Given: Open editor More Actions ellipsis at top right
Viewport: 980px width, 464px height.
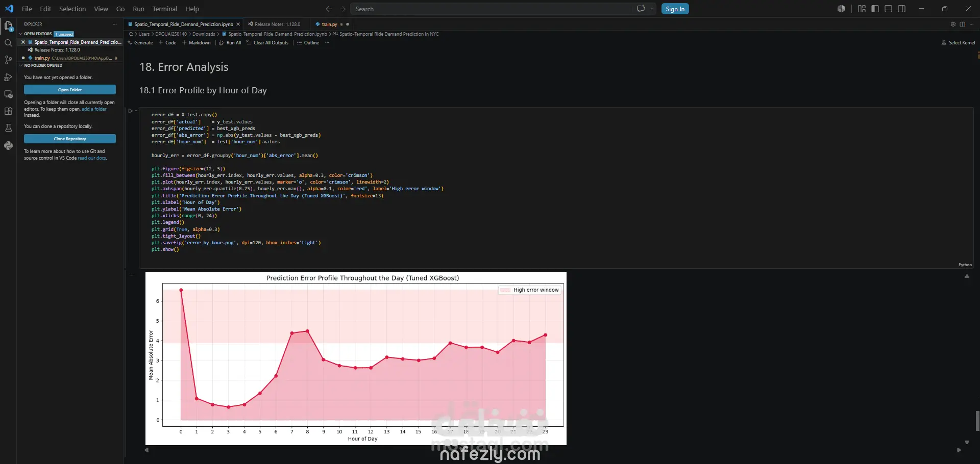Looking at the screenshot, I should coord(971,24).
